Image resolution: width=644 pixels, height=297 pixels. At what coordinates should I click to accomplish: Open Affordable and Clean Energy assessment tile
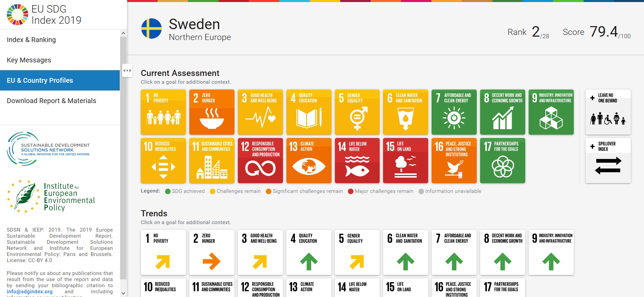[454, 112]
